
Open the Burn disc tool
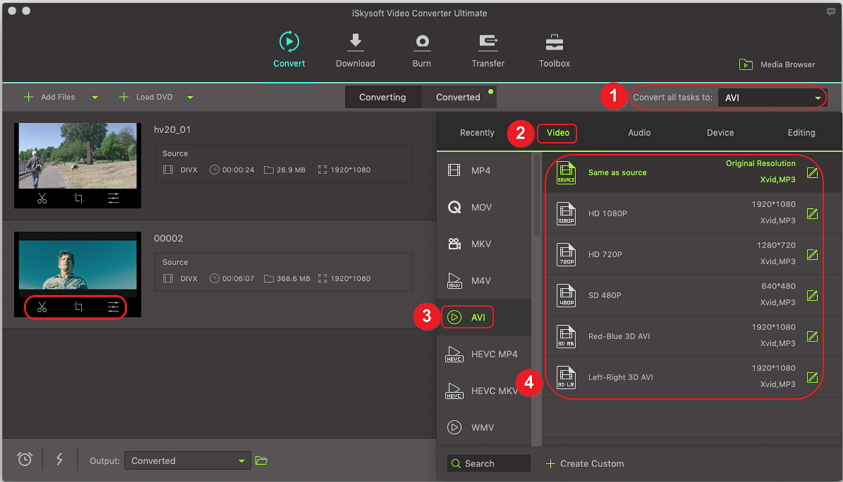422,42
